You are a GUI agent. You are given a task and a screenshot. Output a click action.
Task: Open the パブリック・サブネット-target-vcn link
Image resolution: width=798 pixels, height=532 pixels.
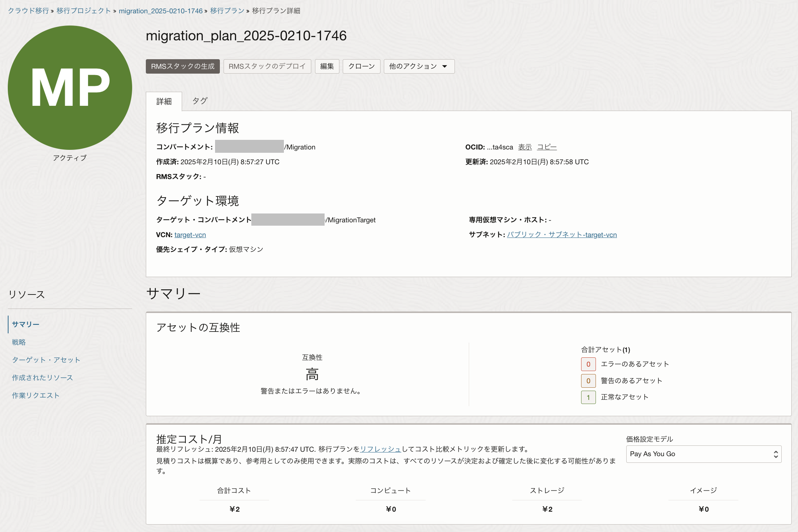click(x=561, y=235)
